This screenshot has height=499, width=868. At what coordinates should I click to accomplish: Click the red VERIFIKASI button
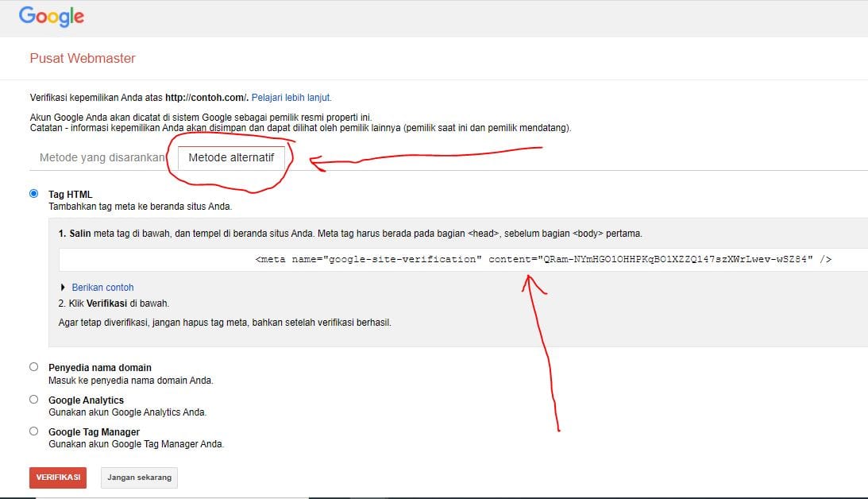pyautogui.click(x=58, y=478)
